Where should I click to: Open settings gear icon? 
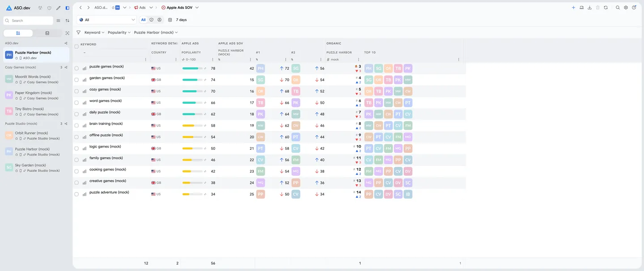tap(626, 8)
